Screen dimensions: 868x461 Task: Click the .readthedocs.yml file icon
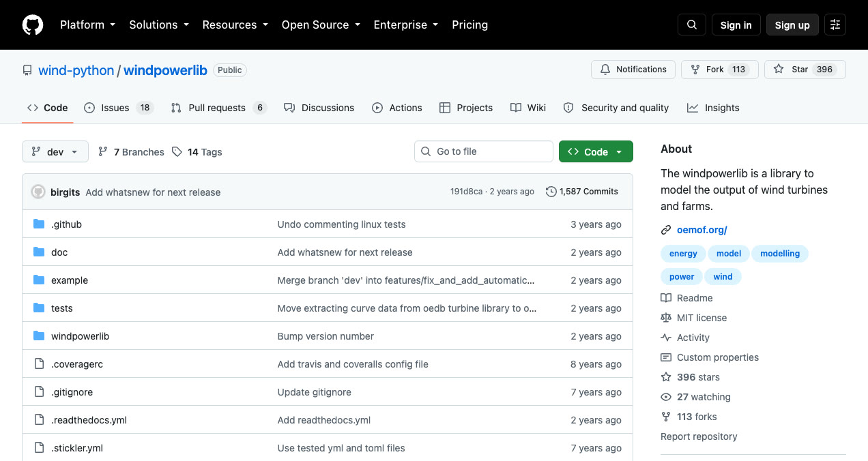pos(39,420)
